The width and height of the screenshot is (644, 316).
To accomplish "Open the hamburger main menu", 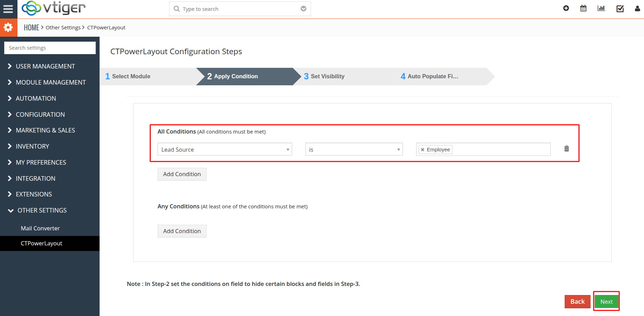I will [x=8, y=9].
